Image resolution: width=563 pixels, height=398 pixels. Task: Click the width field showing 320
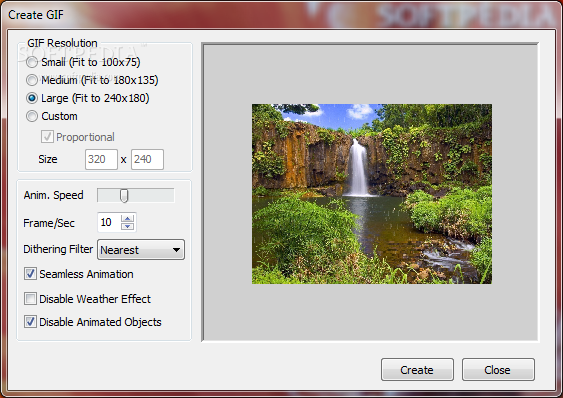[101, 159]
